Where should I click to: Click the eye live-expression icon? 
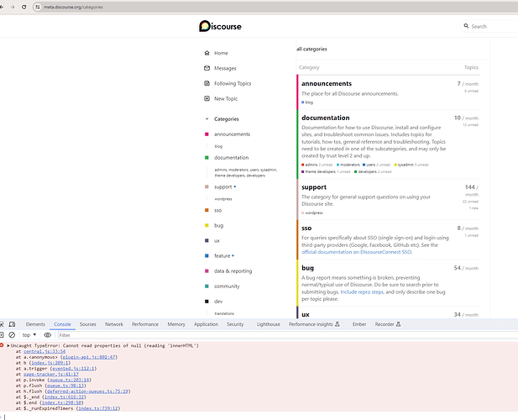coord(48,335)
